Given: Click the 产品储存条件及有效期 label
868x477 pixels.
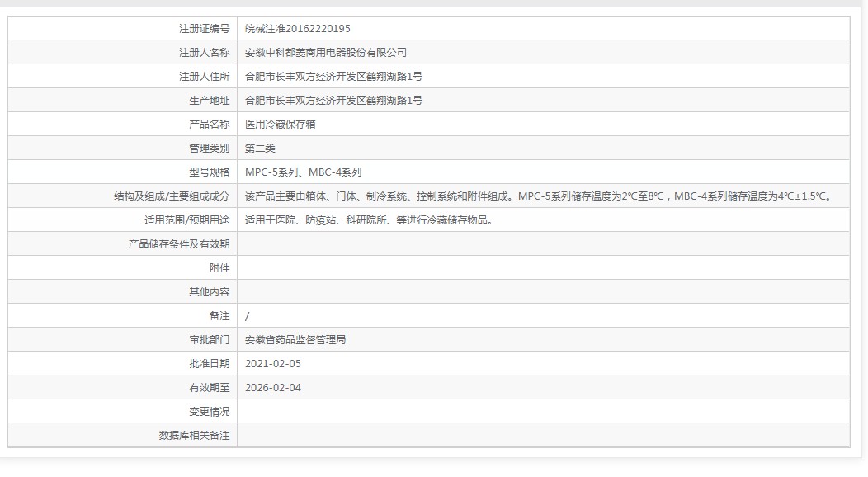Looking at the screenshot, I should [179, 244].
